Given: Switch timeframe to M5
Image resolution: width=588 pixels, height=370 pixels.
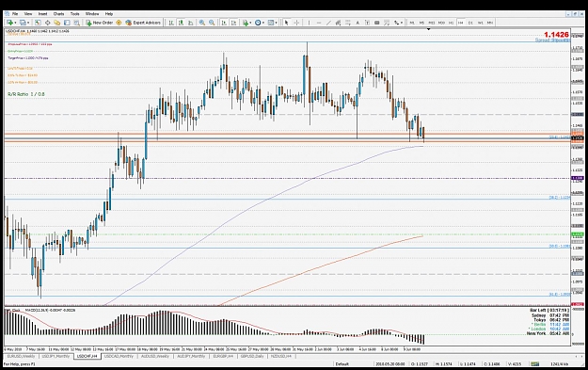Looking at the screenshot, I should 421,23.
